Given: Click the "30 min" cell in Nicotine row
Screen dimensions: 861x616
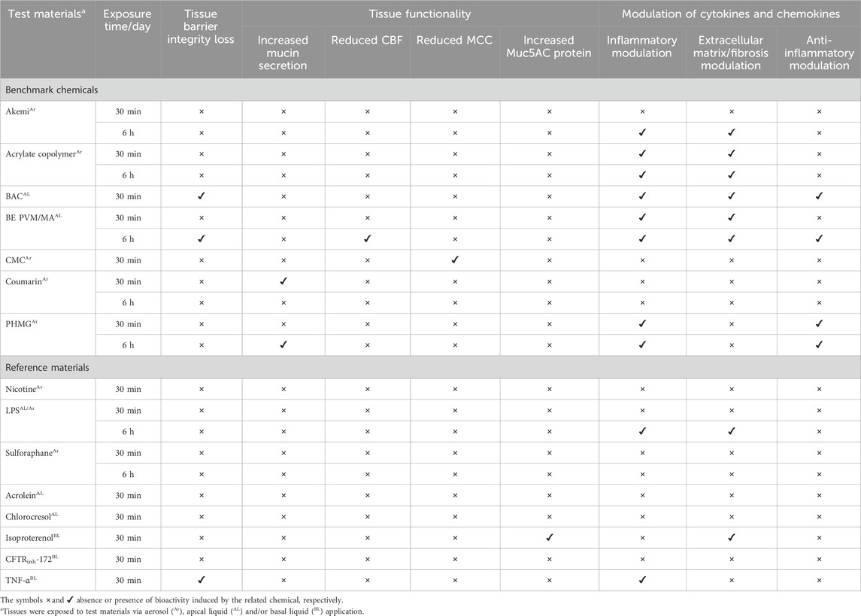Looking at the screenshot, I should pos(128,390).
